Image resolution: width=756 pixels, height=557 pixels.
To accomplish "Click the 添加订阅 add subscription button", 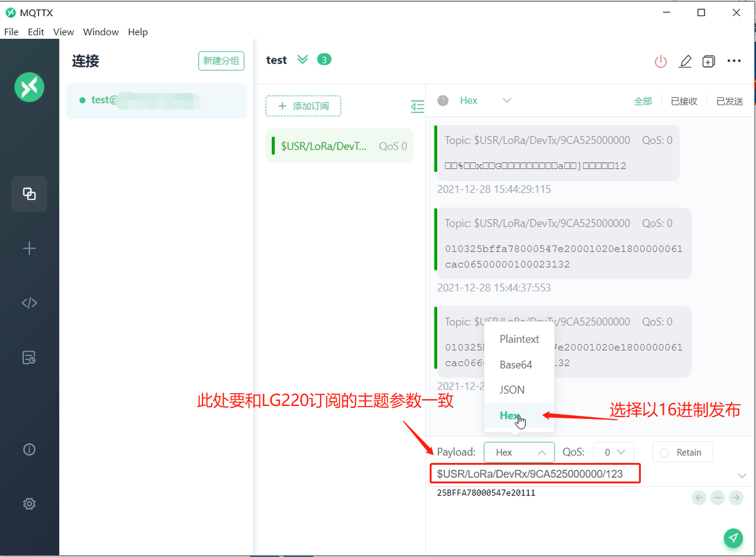I will [303, 106].
